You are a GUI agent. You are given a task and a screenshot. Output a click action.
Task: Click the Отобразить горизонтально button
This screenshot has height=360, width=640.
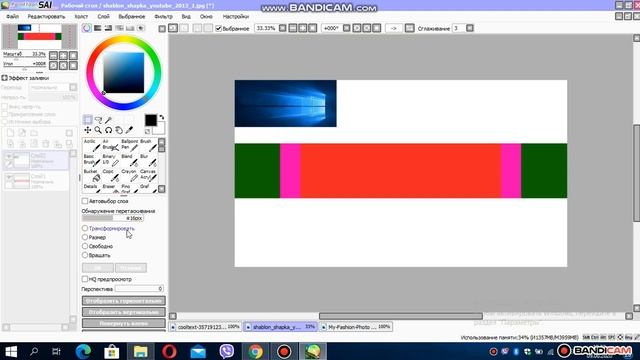[x=124, y=301]
